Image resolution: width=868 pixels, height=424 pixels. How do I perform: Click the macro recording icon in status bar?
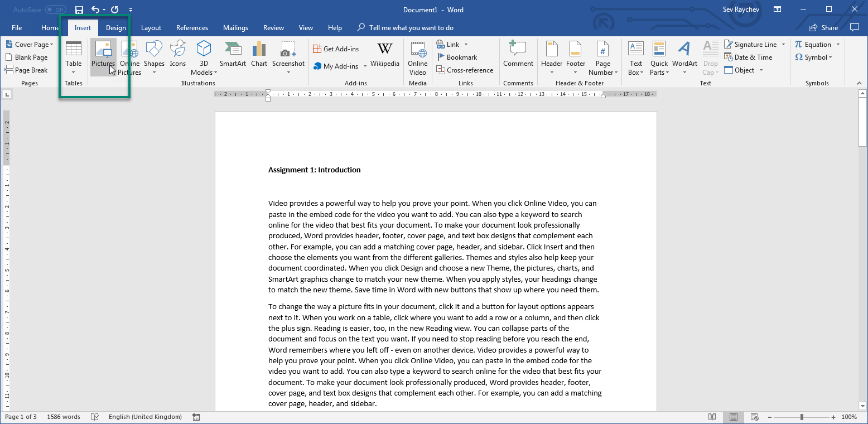196,417
